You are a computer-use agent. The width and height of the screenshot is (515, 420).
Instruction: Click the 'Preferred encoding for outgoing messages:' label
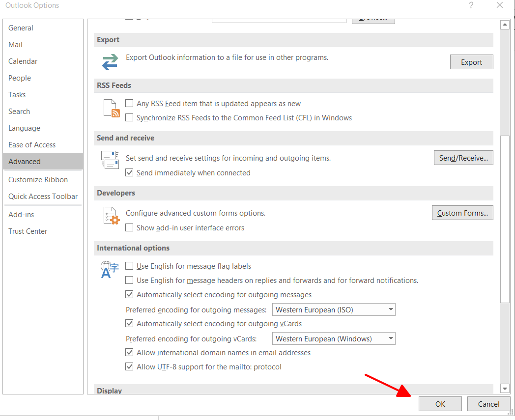[x=196, y=310]
